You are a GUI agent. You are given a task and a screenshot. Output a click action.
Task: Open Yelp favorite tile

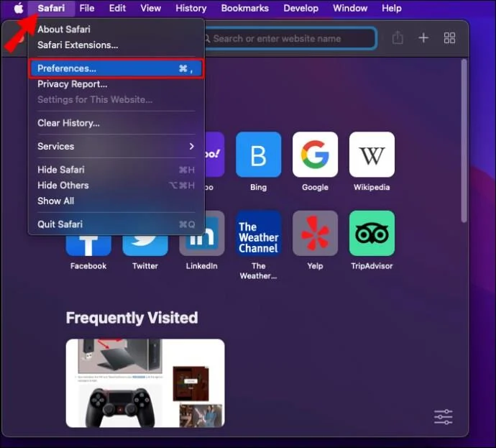(315, 233)
